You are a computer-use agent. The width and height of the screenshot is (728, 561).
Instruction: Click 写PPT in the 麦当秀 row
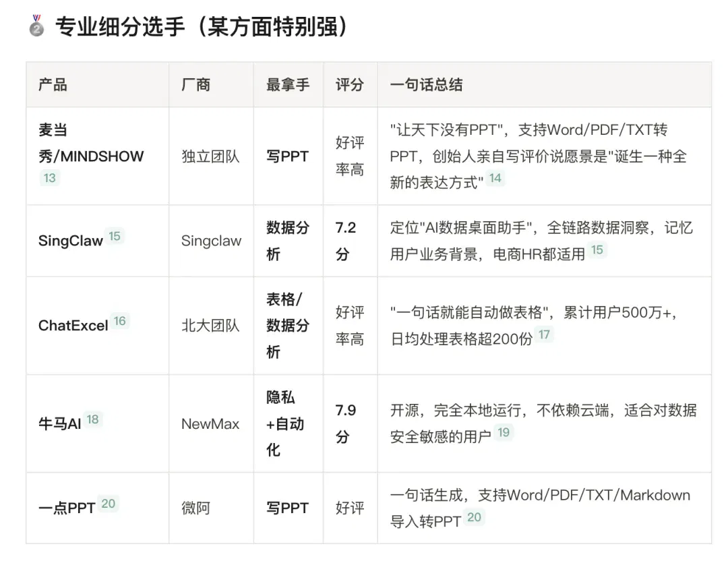[287, 156]
